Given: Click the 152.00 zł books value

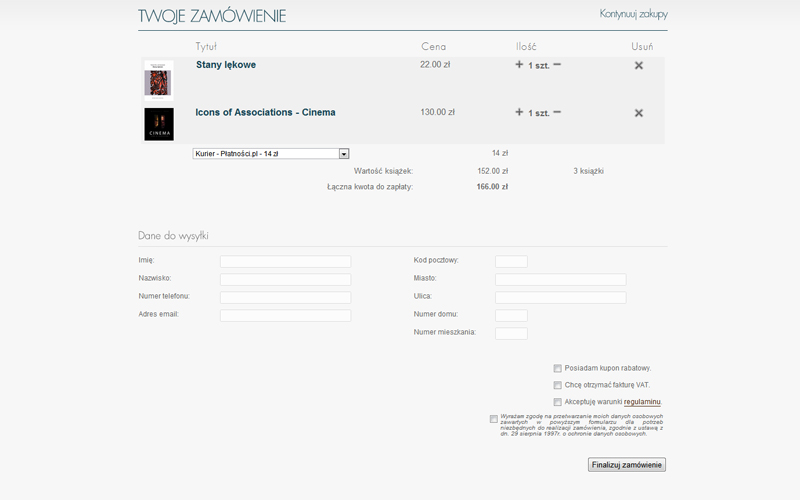Looking at the screenshot, I should point(492,171).
